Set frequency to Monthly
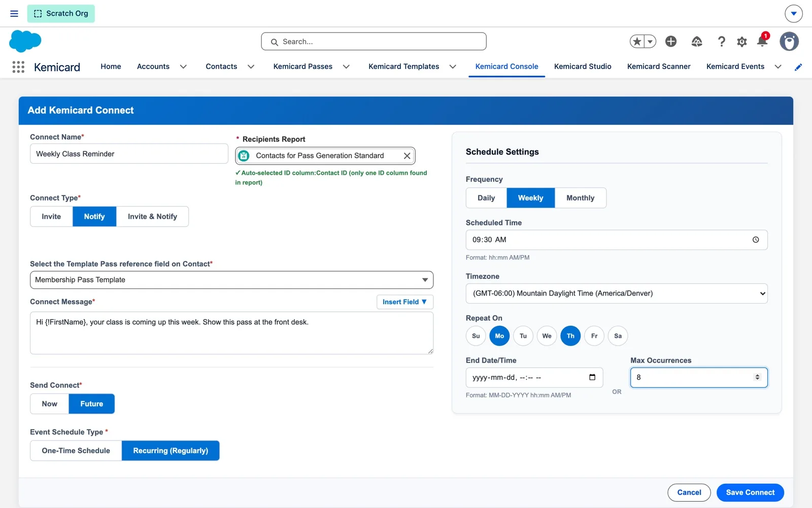 click(x=581, y=198)
